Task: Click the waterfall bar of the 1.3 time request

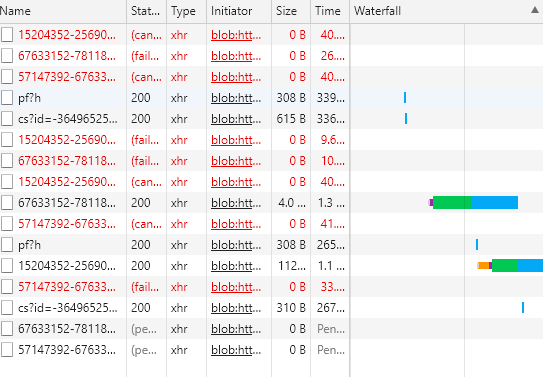Action: click(x=473, y=203)
